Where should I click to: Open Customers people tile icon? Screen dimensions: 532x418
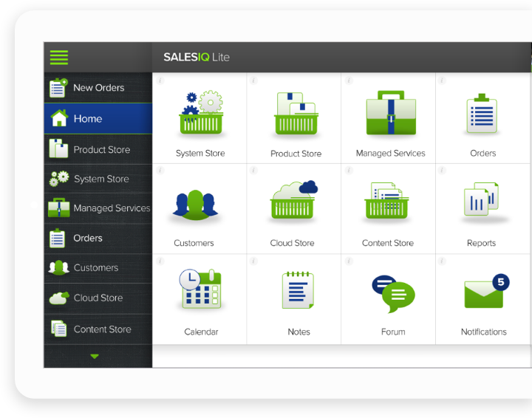pyautogui.click(x=195, y=205)
